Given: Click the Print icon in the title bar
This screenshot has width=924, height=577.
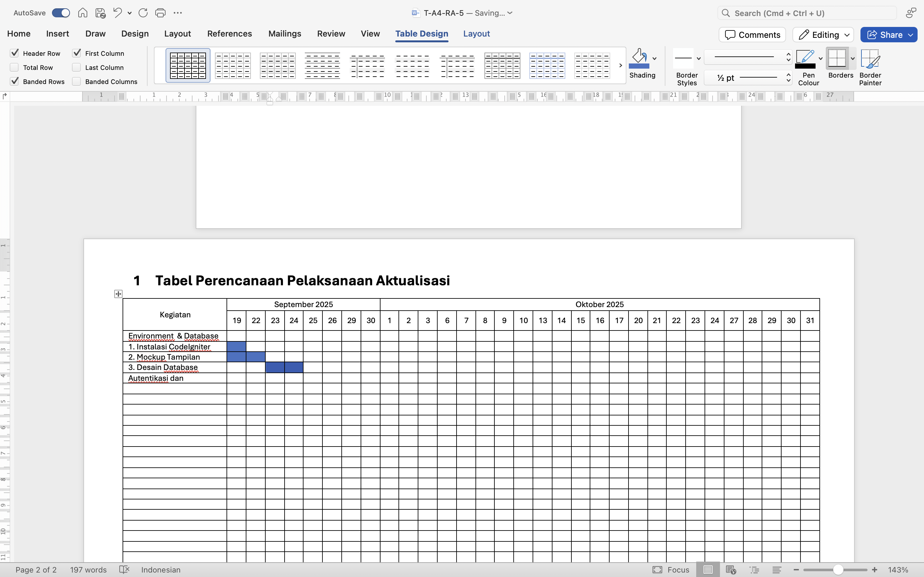Looking at the screenshot, I should 160,13.
